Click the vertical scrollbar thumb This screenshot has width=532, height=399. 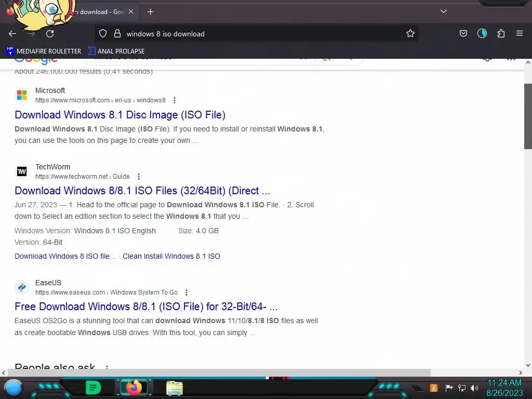528,116
